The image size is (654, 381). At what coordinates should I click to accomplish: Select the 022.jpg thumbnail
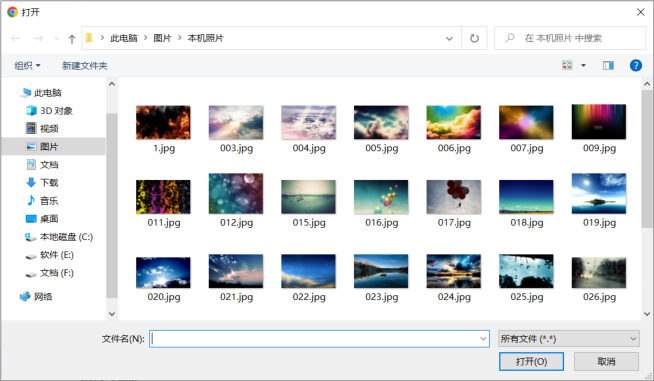coord(309,271)
